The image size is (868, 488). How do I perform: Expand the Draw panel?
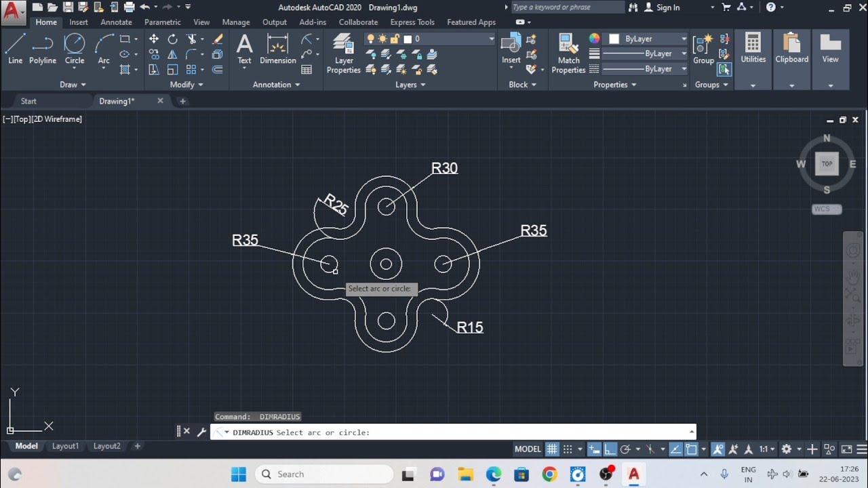tap(73, 85)
